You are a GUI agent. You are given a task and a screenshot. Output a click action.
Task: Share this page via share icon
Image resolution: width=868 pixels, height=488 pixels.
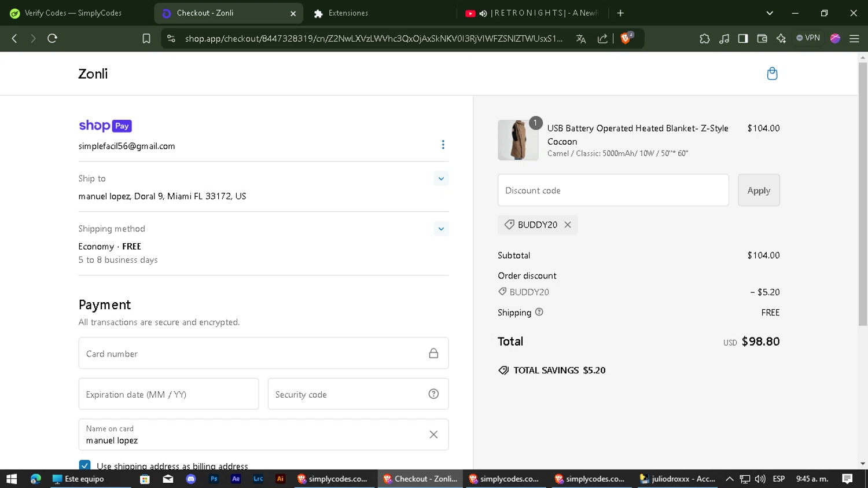click(602, 38)
